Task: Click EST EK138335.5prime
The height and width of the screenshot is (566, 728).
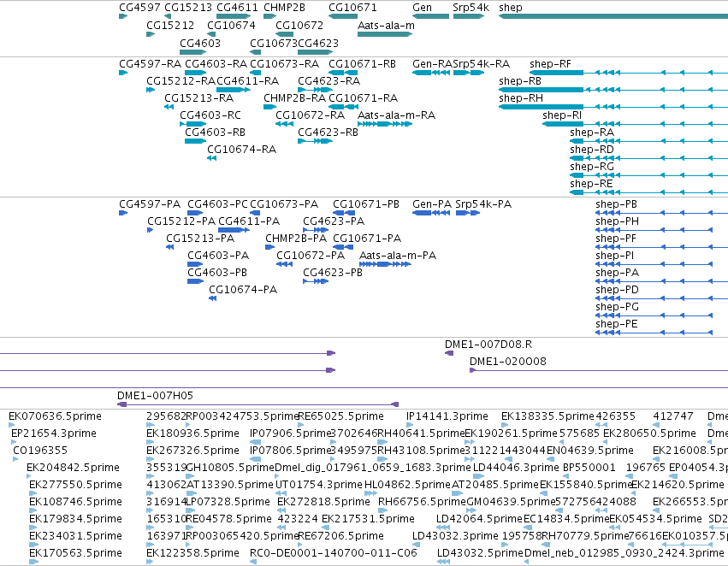Action: pos(547,416)
